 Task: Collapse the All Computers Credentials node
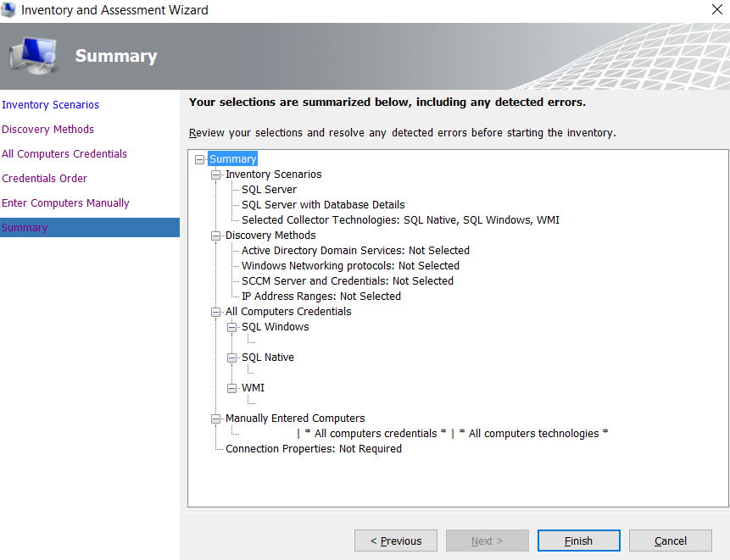point(216,312)
